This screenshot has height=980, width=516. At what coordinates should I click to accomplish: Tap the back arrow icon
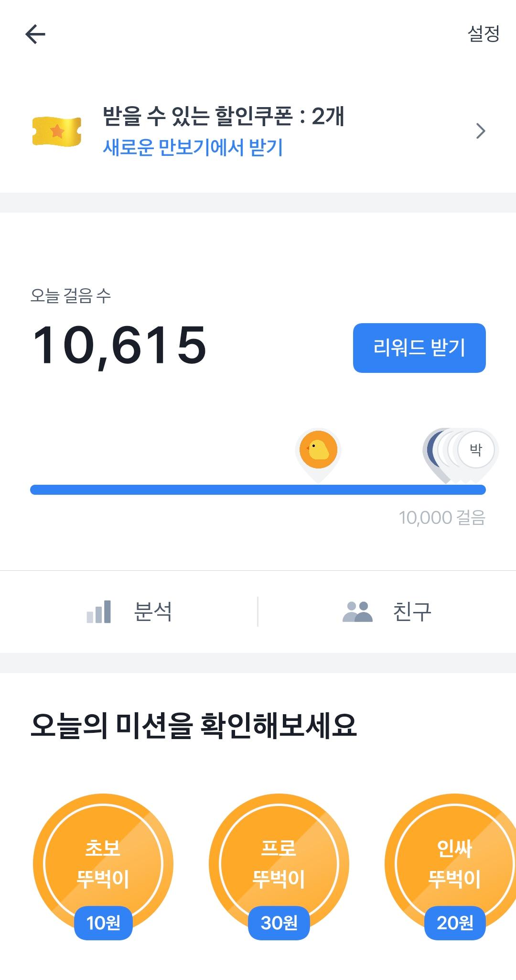35,34
